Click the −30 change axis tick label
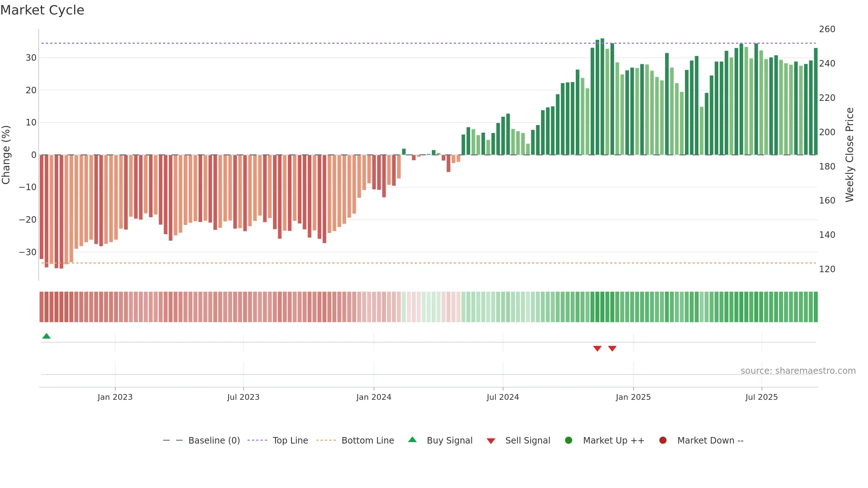This screenshot has width=868, height=488. (x=28, y=252)
